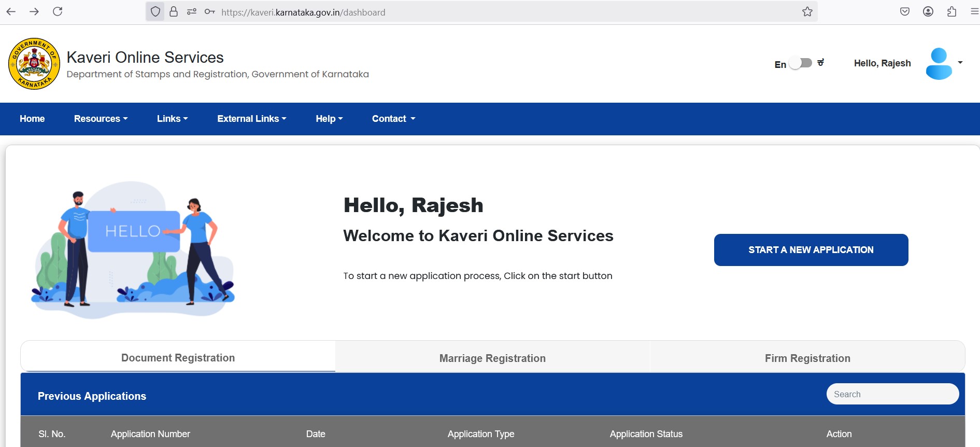Click the Kaveri Online Services title

pos(145,57)
